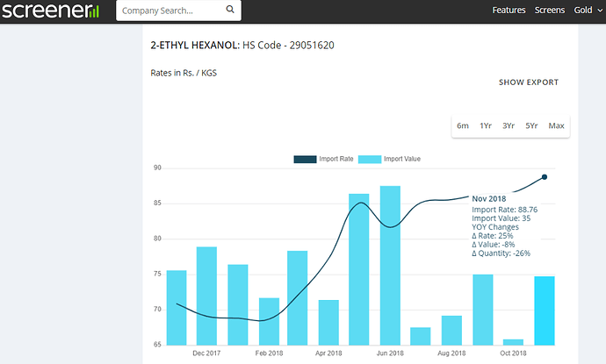The width and height of the screenshot is (606, 364).
Task: Switch chart to 5Yr range
Action: point(531,125)
